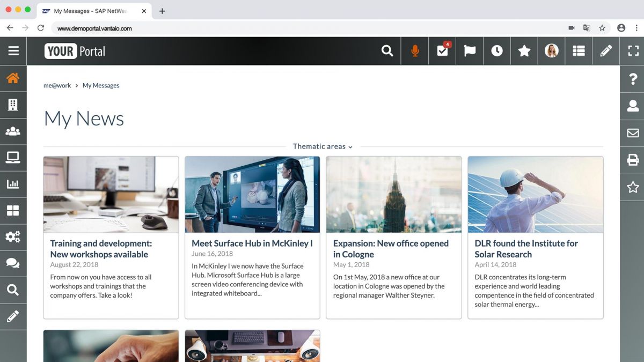644x362 pixels.
Task: Open the clock history icon
Action: [x=497, y=51]
